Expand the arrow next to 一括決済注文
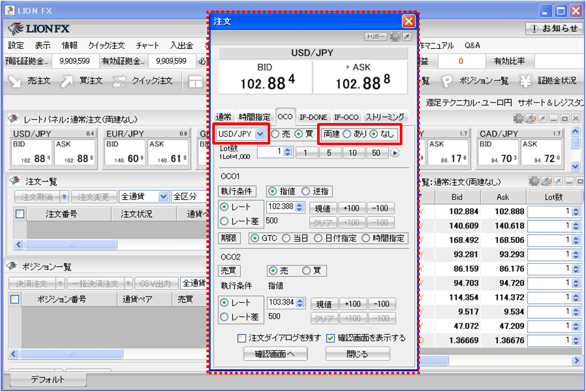 [128, 284]
